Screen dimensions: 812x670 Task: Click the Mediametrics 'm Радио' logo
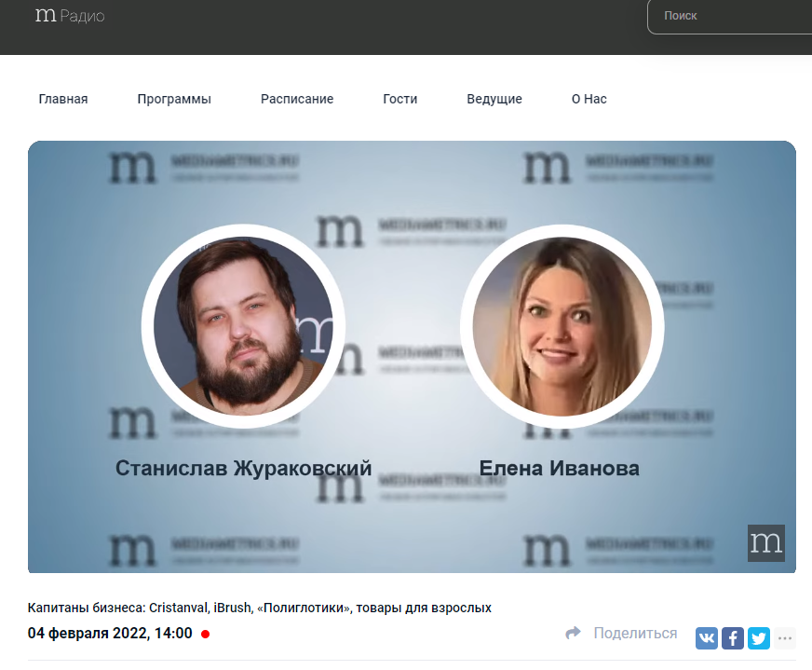70,16
